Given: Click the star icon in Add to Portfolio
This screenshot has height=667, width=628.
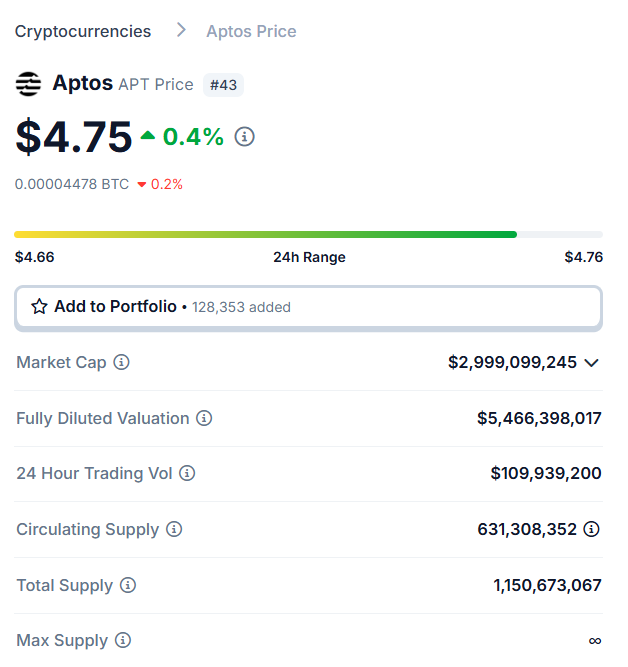Looking at the screenshot, I should [x=40, y=306].
